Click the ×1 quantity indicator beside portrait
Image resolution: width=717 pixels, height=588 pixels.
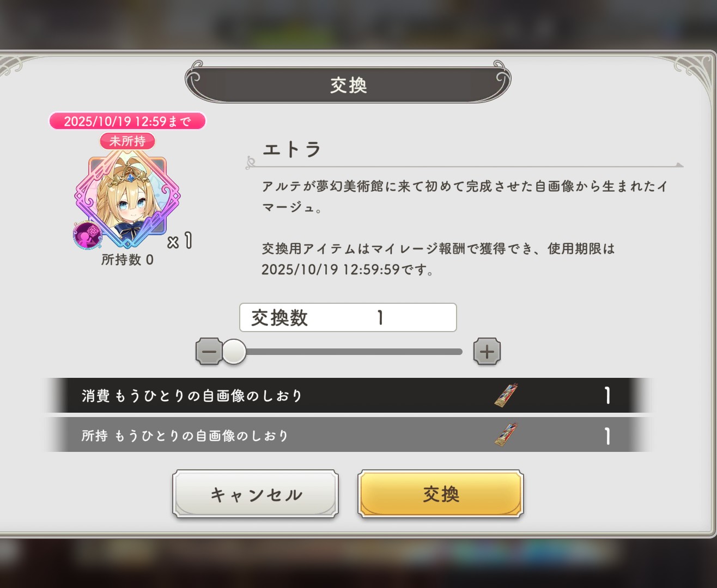click(180, 241)
